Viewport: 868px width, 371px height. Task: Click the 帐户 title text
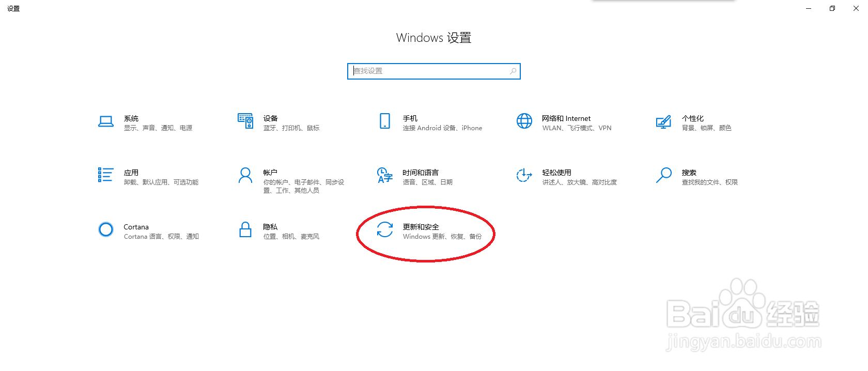pos(270,173)
